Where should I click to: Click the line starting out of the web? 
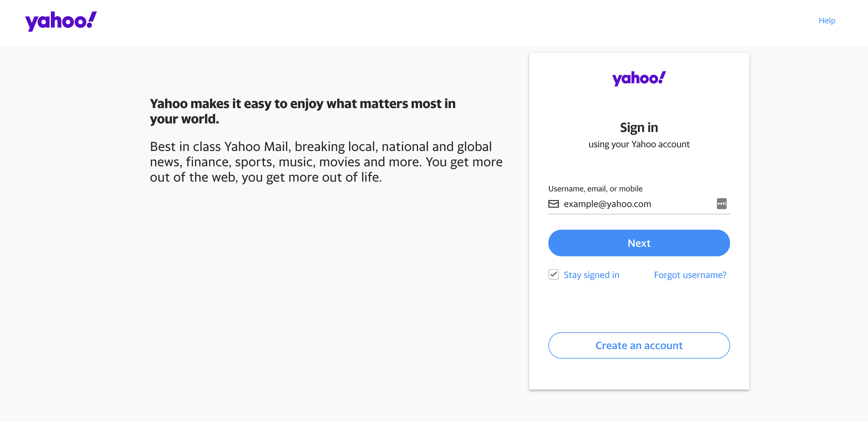(x=266, y=177)
